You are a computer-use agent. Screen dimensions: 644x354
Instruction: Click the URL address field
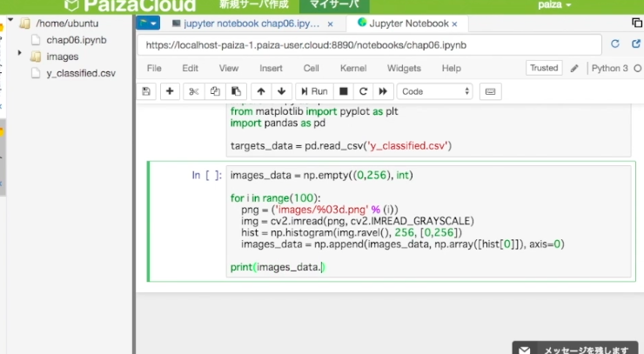coord(369,45)
